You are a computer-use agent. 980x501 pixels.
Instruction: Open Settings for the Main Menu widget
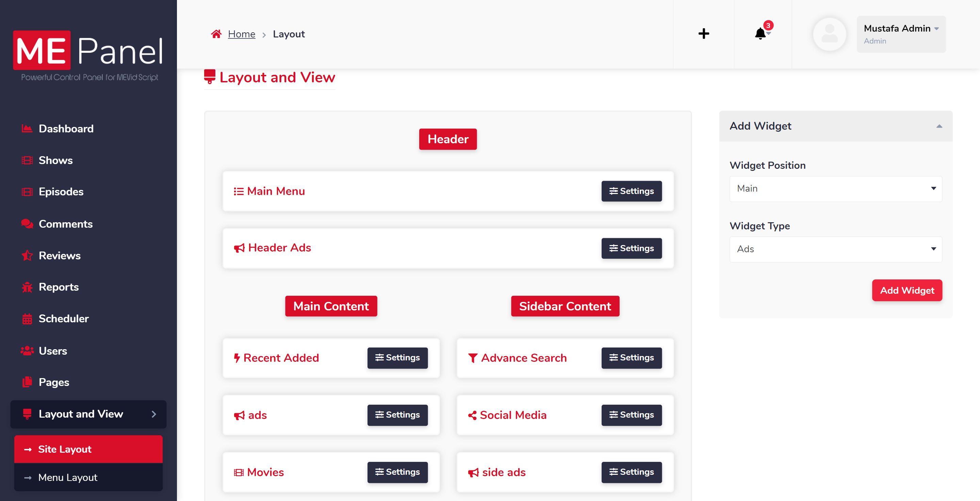[x=631, y=191]
